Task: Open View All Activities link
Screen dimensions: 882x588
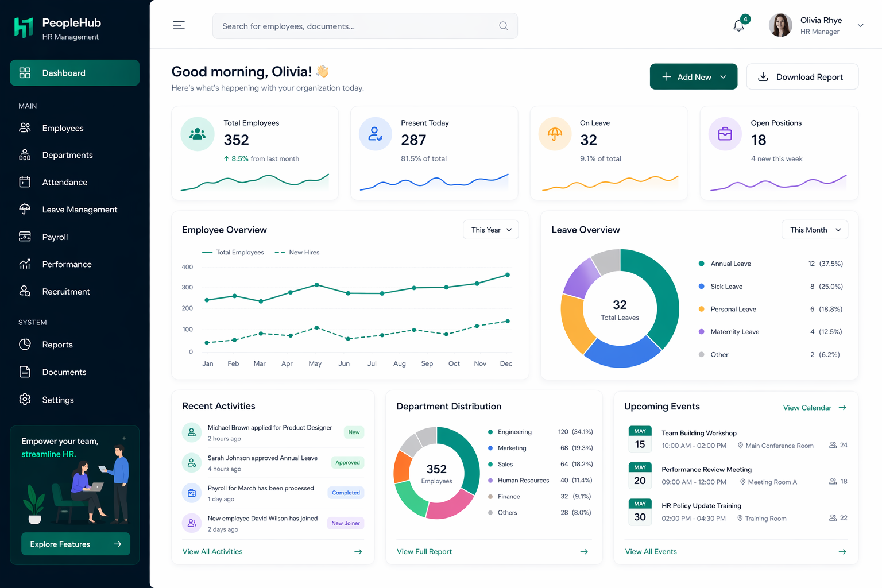Action: 212,551
